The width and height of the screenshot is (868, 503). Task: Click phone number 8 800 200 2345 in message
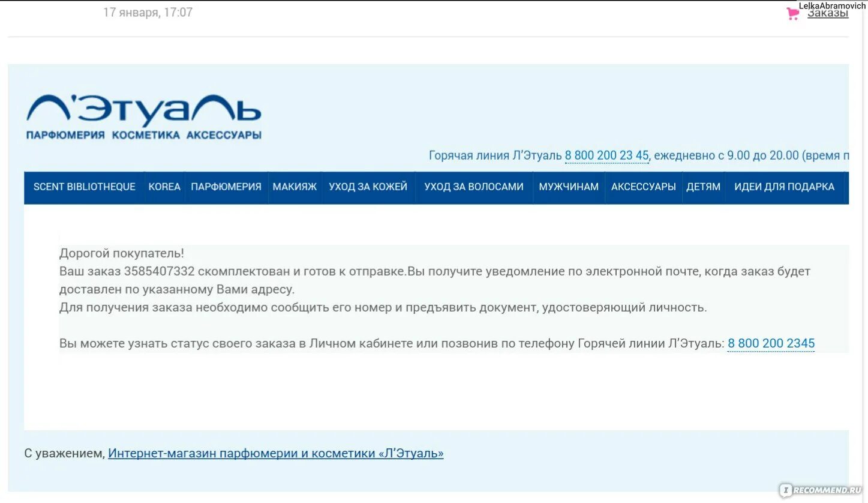pos(771,343)
